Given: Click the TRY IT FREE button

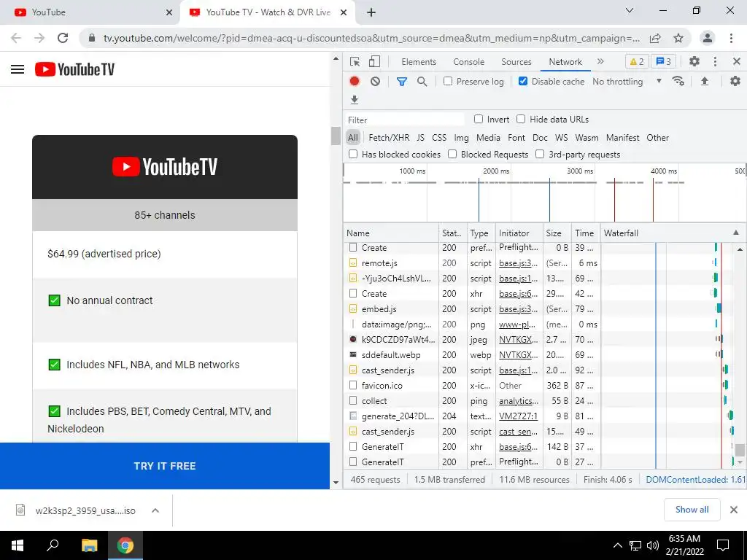Looking at the screenshot, I should [x=165, y=466].
